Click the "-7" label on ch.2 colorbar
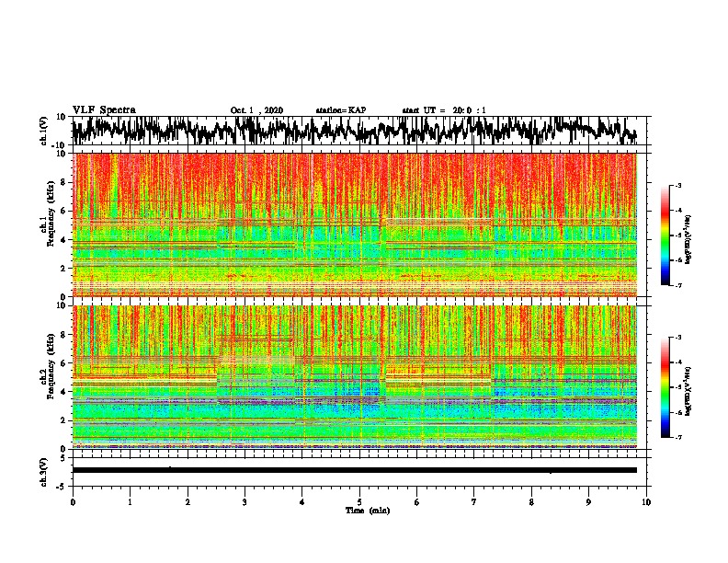 [677, 437]
